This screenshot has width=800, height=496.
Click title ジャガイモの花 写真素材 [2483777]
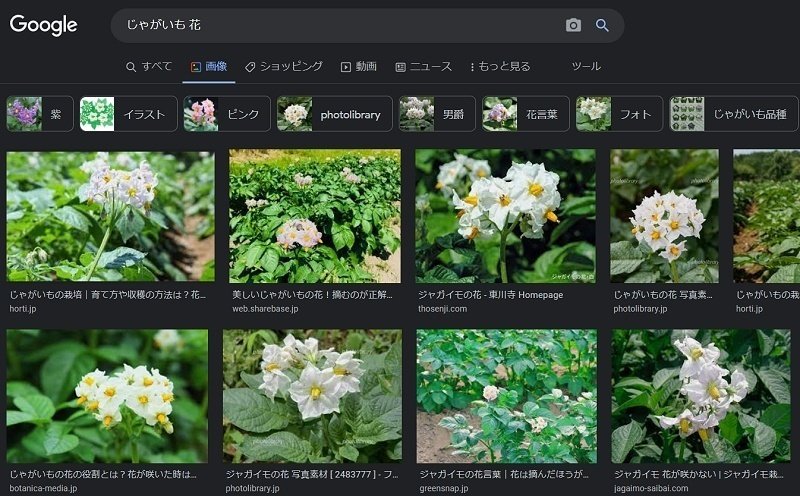pyautogui.click(x=312, y=475)
